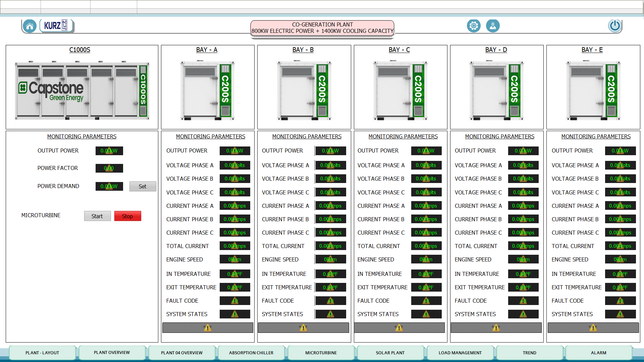
Task: Open the SOLAR PLANT tab
Action: tap(390, 353)
